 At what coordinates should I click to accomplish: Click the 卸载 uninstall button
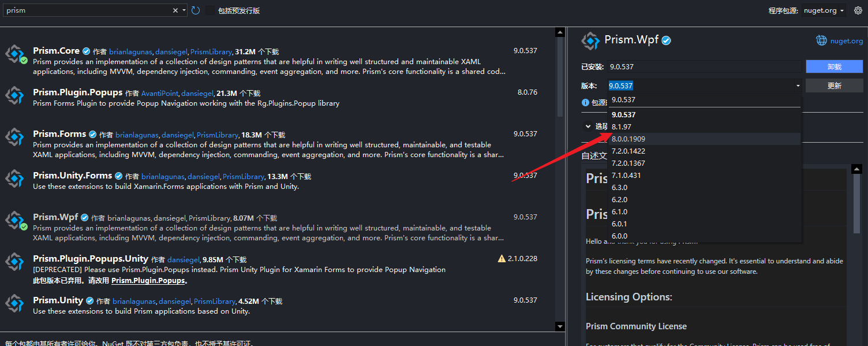834,66
